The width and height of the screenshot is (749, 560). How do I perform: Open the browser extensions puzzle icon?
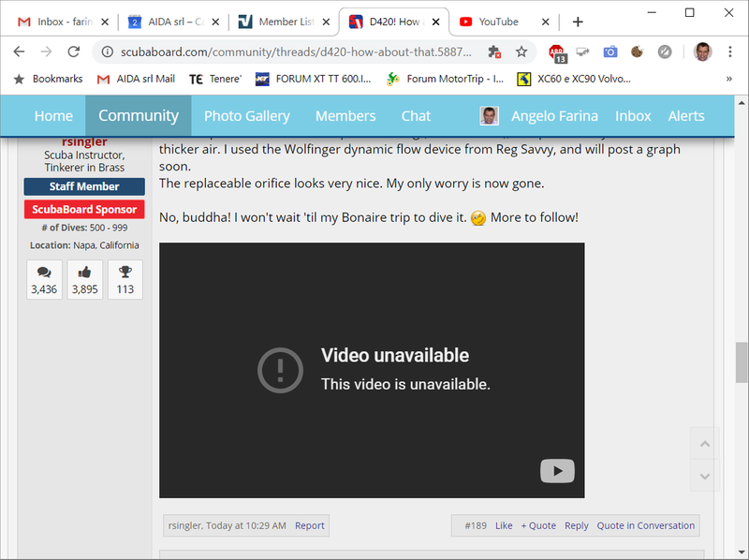click(494, 52)
